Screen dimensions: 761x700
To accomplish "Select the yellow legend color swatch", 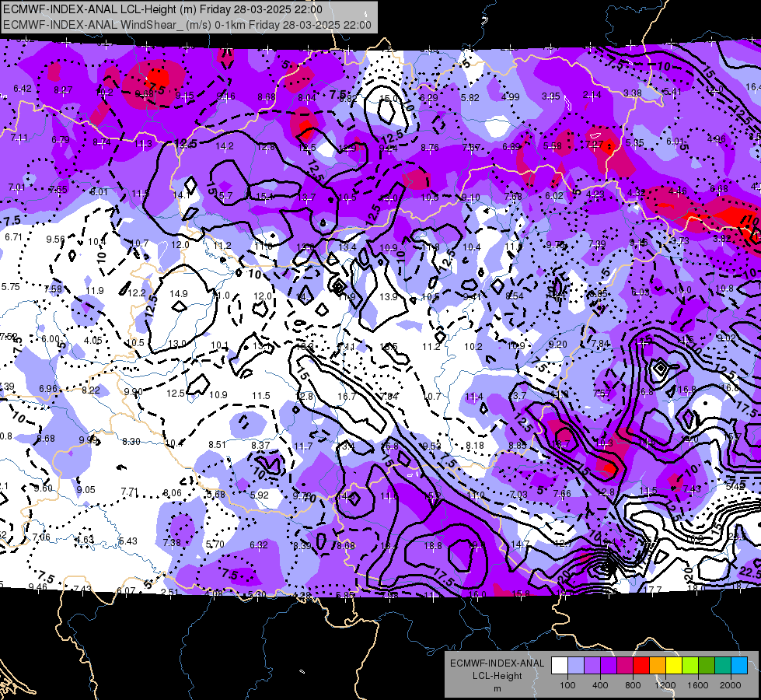I will (x=674, y=666).
